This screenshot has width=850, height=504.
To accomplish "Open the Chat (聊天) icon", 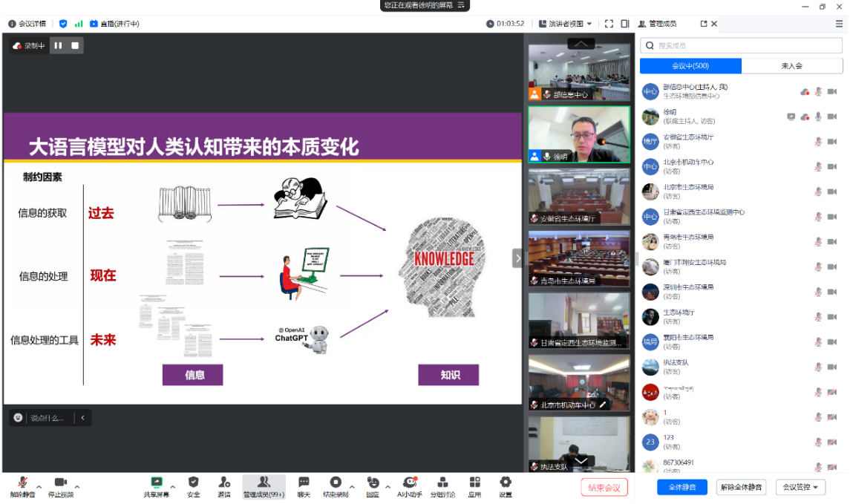I will pos(304,483).
